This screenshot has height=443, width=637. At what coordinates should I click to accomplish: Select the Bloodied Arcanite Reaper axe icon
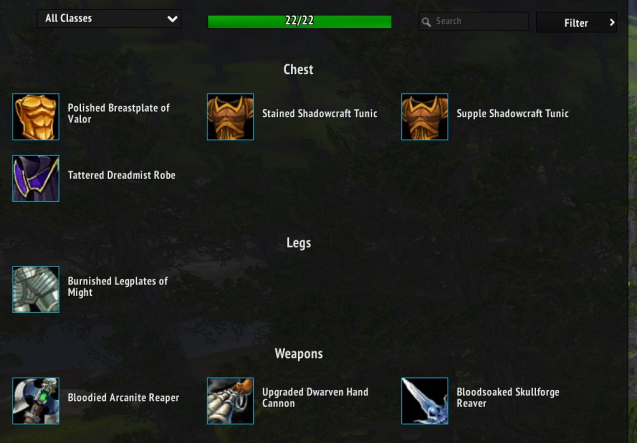coord(36,401)
